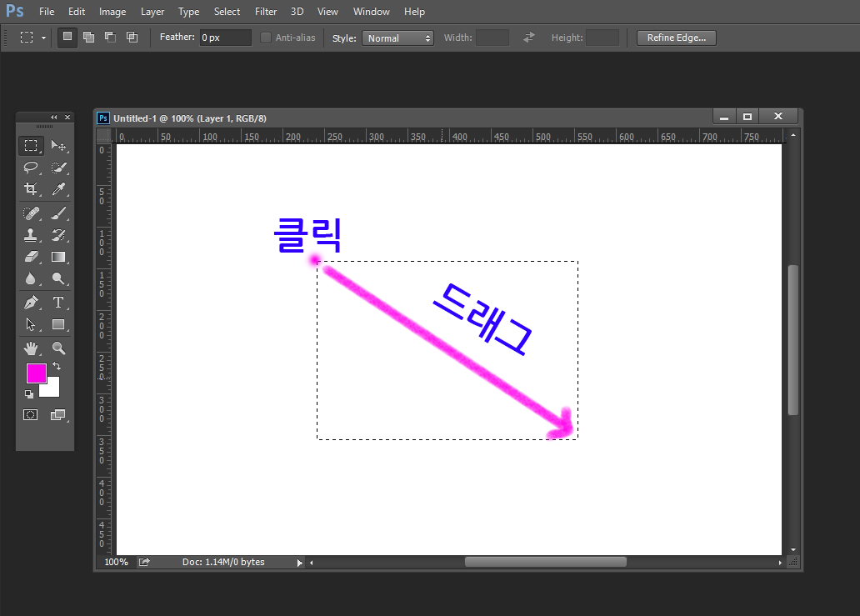Toggle Quick Mask mode

(31, 414)
